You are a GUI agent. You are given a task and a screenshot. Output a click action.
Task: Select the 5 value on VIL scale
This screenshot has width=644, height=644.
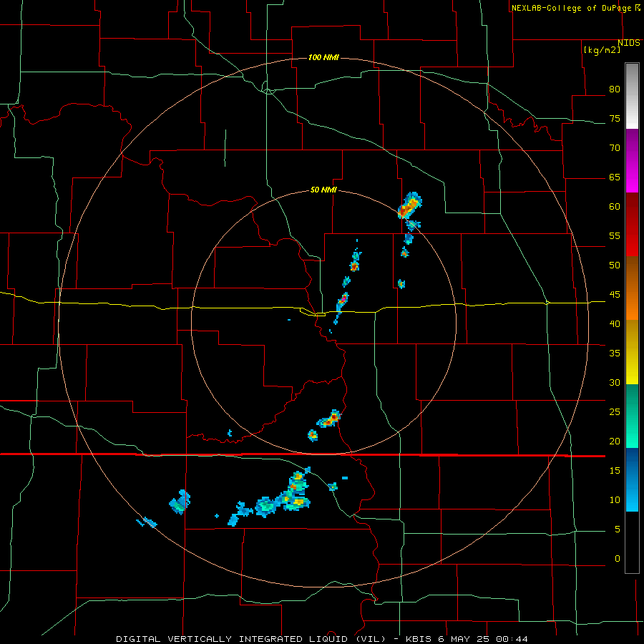(618, 529)
